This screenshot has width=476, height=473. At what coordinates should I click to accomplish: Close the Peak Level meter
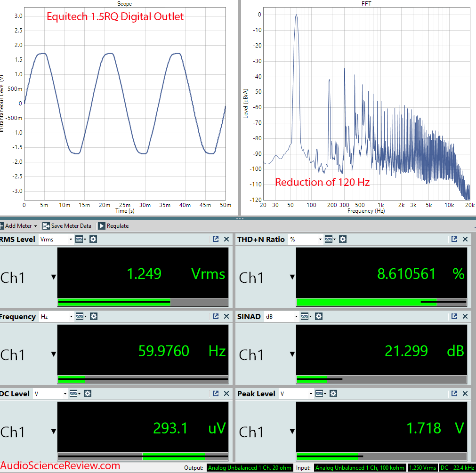pyautogui.click(x=465, y=393)
